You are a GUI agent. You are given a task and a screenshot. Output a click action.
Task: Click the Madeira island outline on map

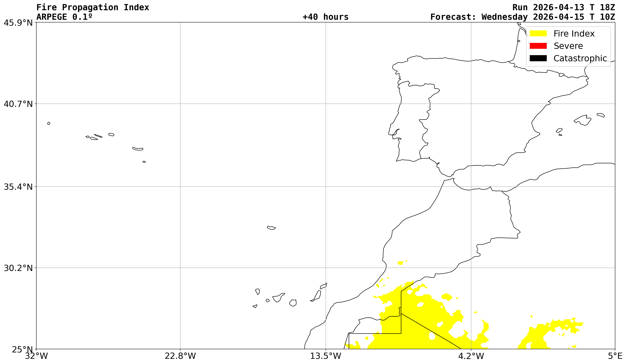(x=271, y=228)
